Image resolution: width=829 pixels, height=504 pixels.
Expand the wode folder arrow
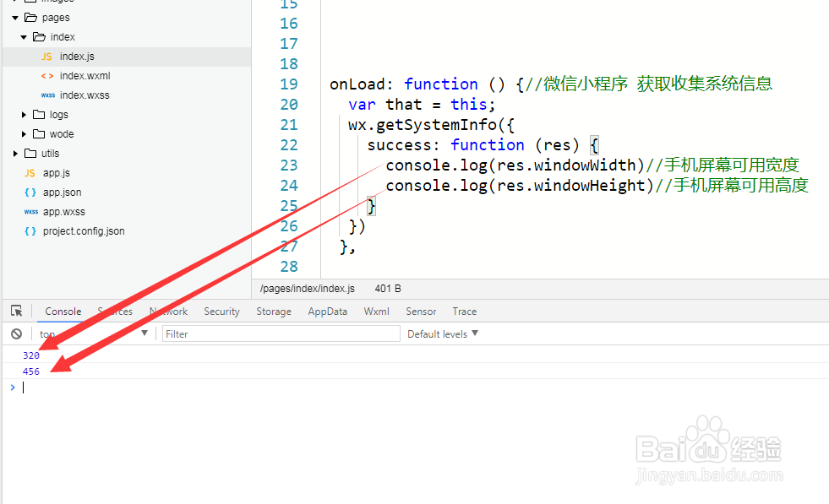pyautogui.click(x=24, y=134)
